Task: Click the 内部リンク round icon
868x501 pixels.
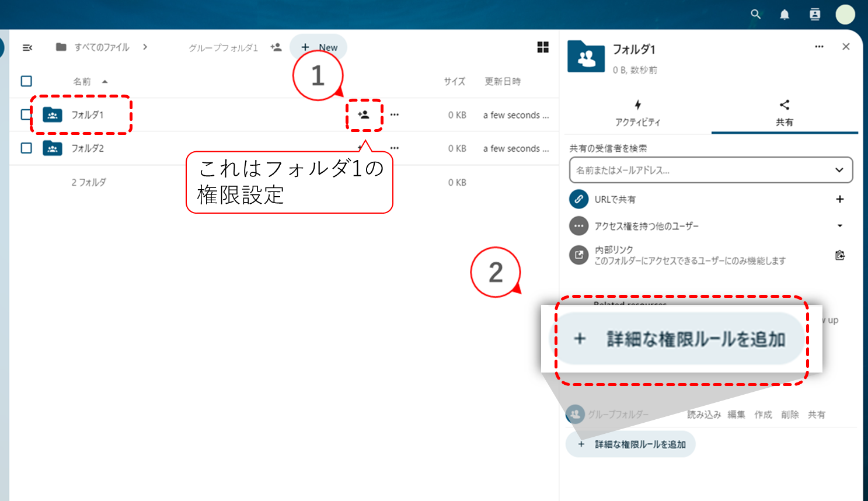Action: tap(578, 255)
